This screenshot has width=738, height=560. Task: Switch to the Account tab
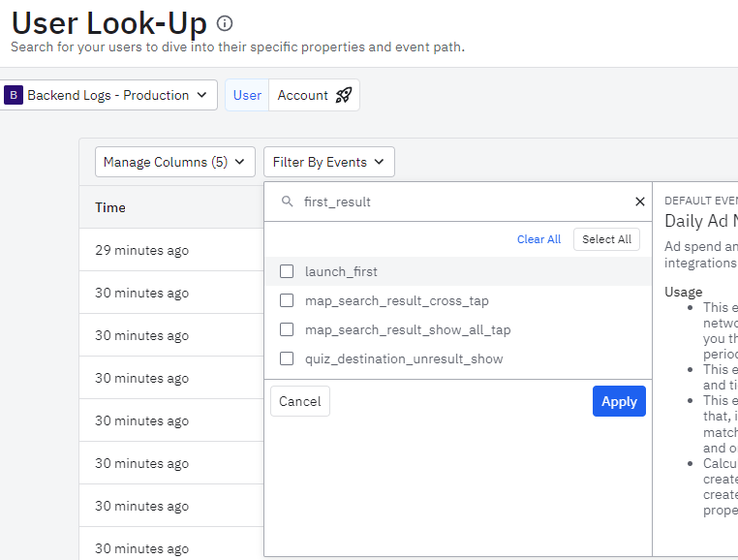point(303,95)
